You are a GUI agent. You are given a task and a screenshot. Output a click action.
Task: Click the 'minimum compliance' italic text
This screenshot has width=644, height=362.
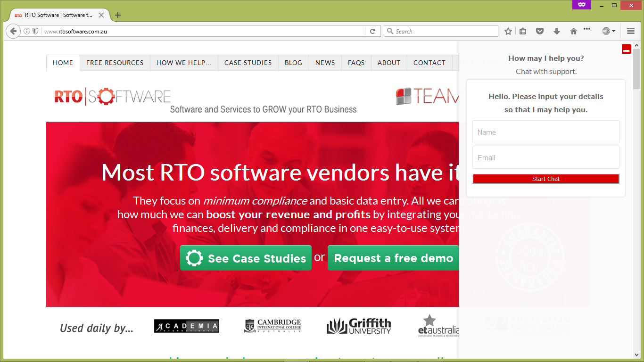pyautogui.click(x=255, y=201)
